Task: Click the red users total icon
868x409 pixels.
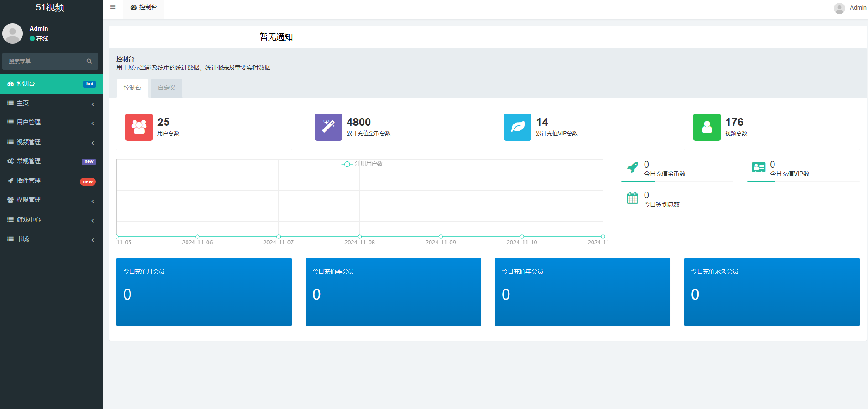Action: pyautogui.click(x=139, y=127)
